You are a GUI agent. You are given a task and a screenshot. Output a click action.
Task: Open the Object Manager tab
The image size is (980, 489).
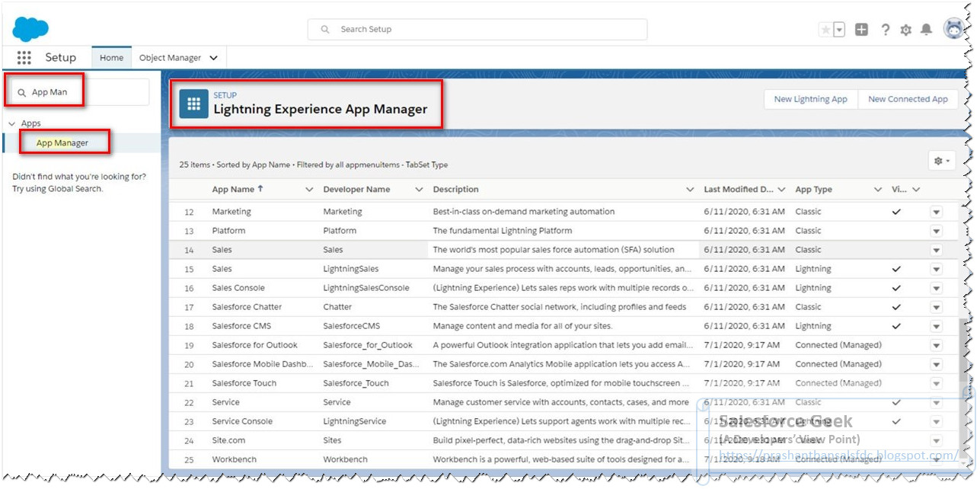coord(170,58)
